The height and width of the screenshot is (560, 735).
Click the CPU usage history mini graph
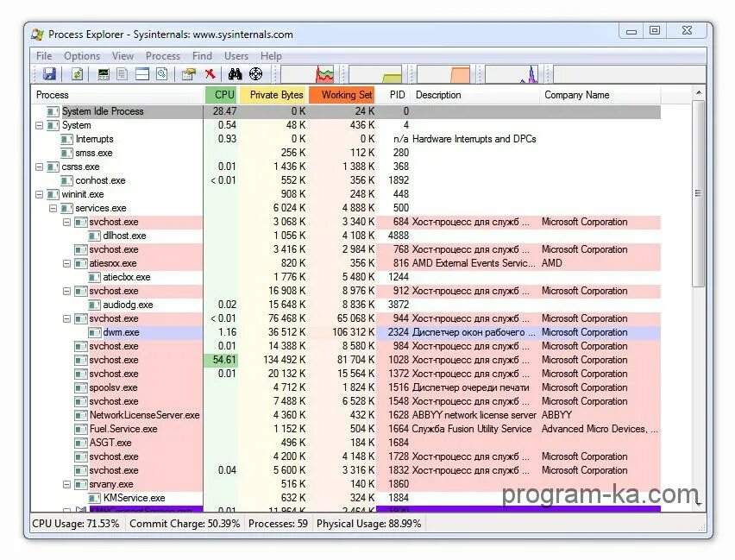[308, 74]
